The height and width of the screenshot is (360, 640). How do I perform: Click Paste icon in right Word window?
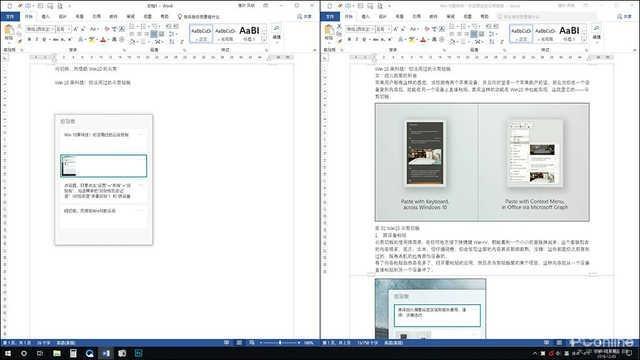coord(329,29)
